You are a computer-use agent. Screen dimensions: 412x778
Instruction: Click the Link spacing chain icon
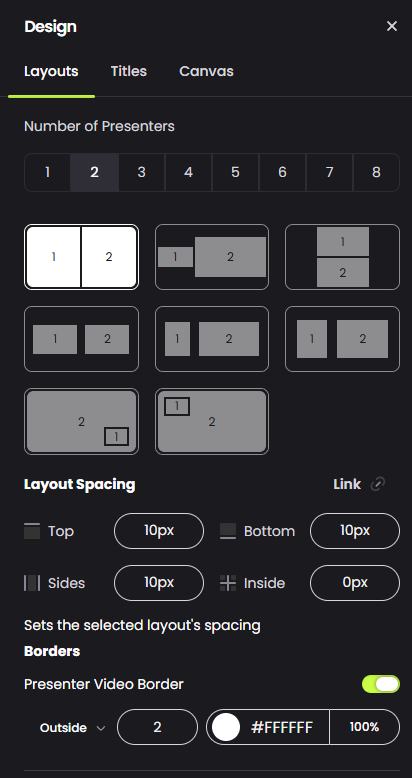click(x=378, y=484)
